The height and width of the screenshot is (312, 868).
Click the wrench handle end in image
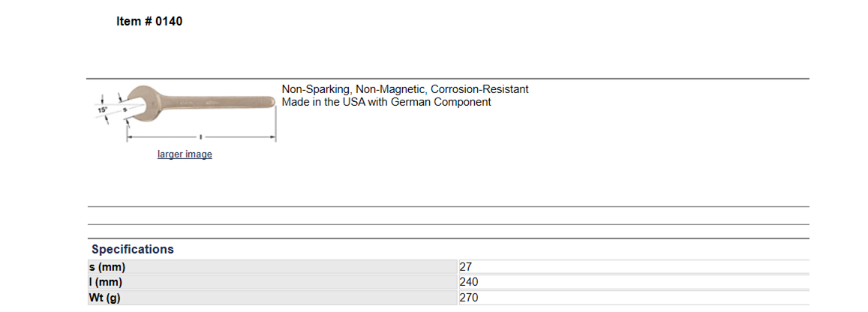tap(270, 101)
